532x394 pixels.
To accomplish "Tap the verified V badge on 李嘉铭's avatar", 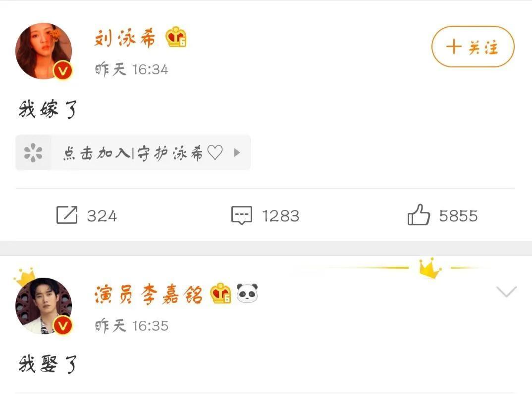I will [x=63, y=326].
